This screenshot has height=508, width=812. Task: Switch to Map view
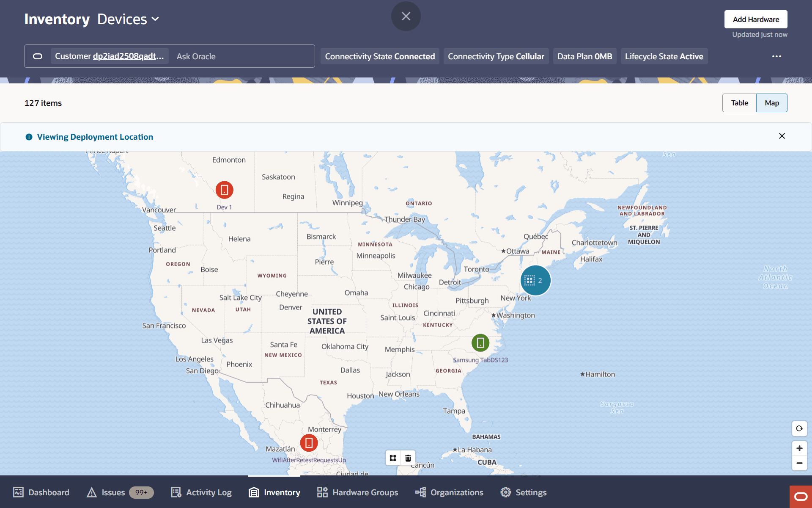coord(772,103)
